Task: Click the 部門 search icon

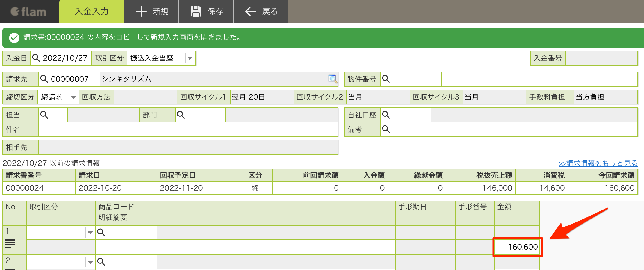Action: pyautogui.click(x=181, y=115)
